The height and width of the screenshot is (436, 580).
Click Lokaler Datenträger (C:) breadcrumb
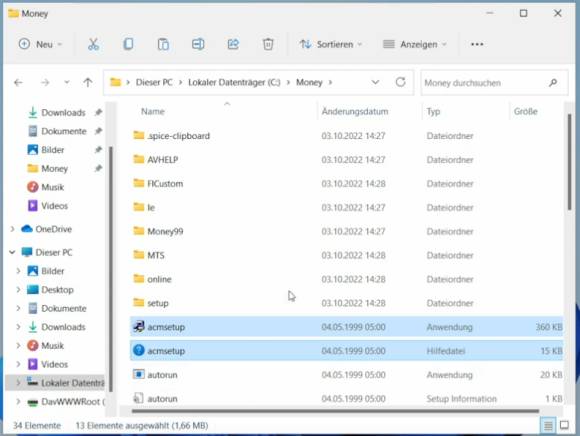pos(234,82)
